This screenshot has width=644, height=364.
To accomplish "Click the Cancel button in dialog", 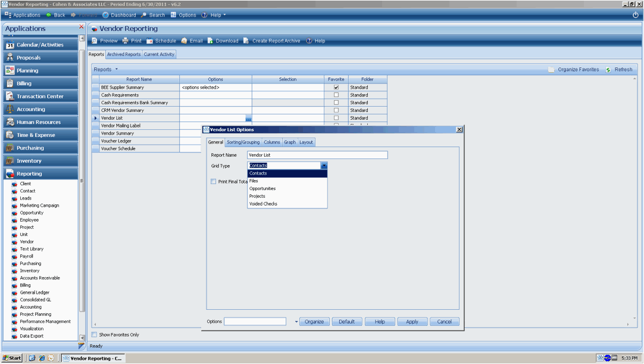I will [x=444, y=322].
